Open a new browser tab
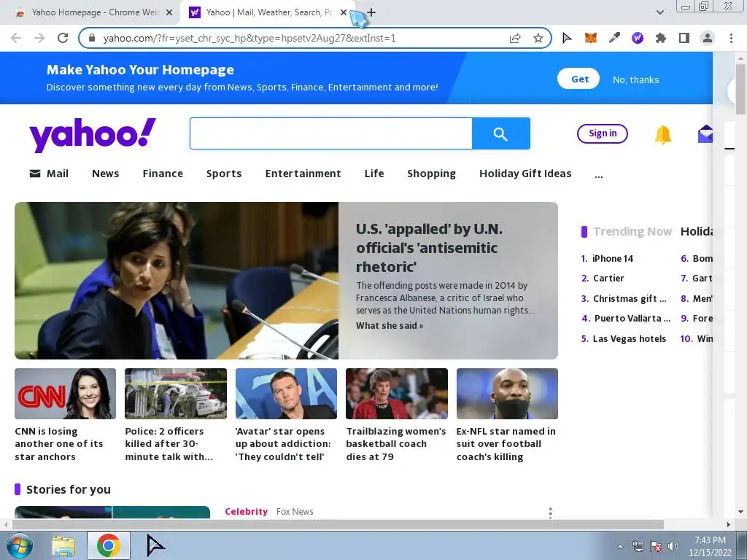Viewport: 747px width, 560px height. click(371, 12)
